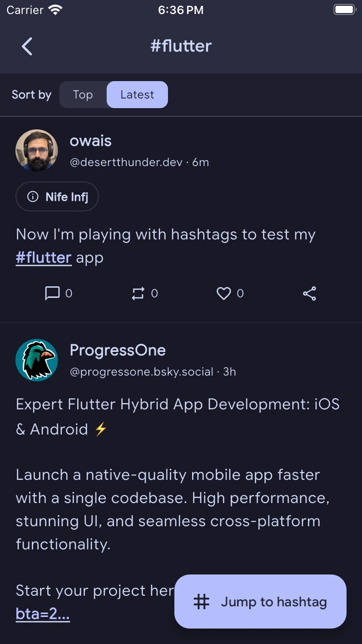Tap the info icon in Nife Infj label
This screenshot has width=362, height=644.
[33, 196]
